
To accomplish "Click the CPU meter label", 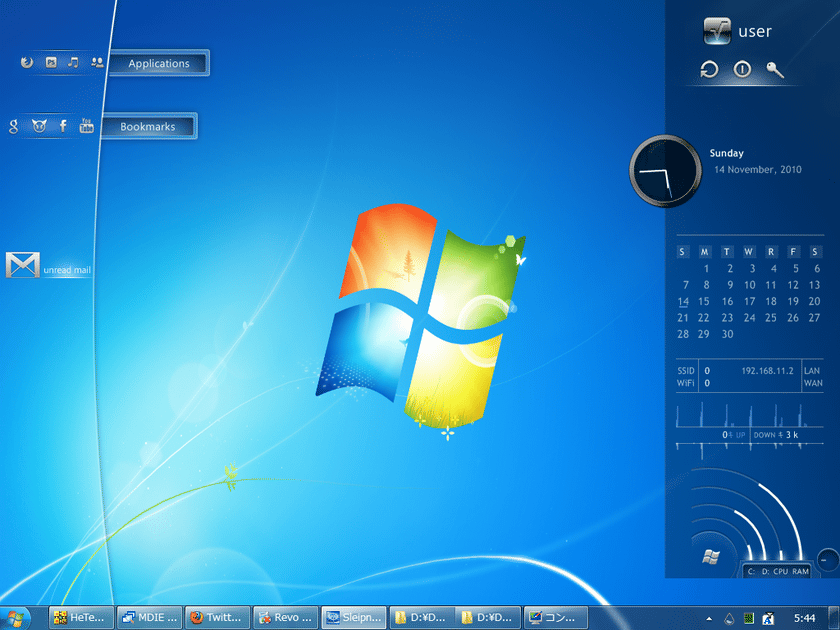I will tap(781, 572).
